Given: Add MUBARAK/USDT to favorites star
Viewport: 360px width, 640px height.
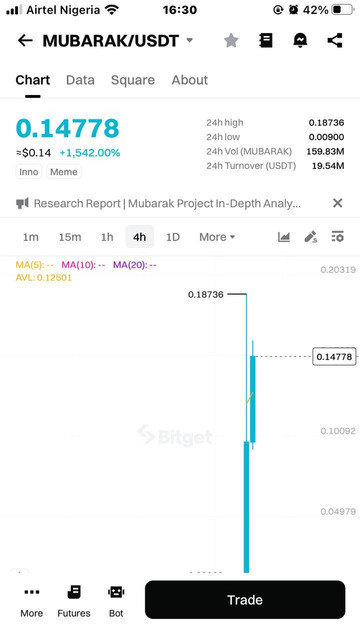Looking at the screenshot, I should coord(231,40).
